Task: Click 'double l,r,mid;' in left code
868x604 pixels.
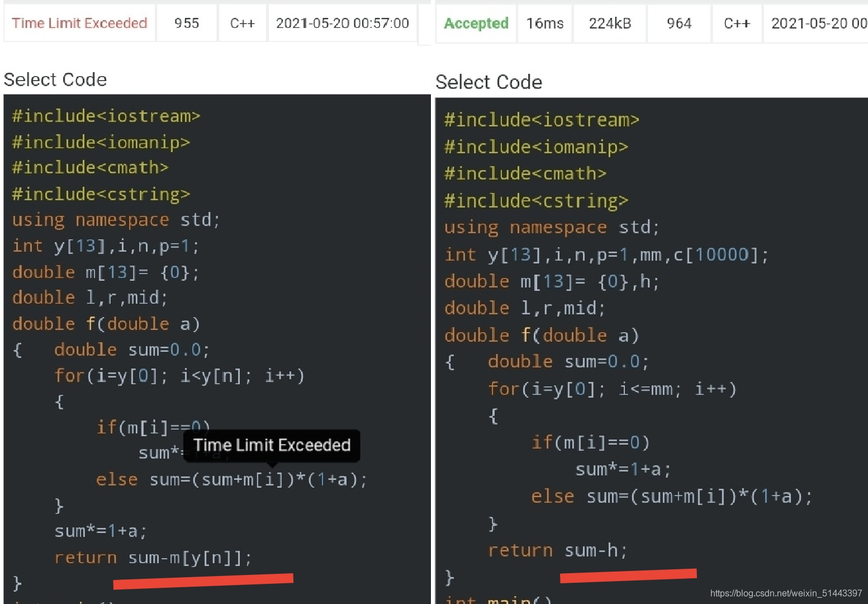Action: pos(90,298)
